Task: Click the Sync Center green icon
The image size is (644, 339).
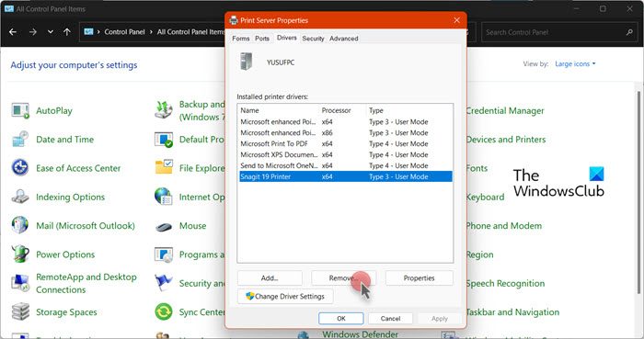Action: 164,312
